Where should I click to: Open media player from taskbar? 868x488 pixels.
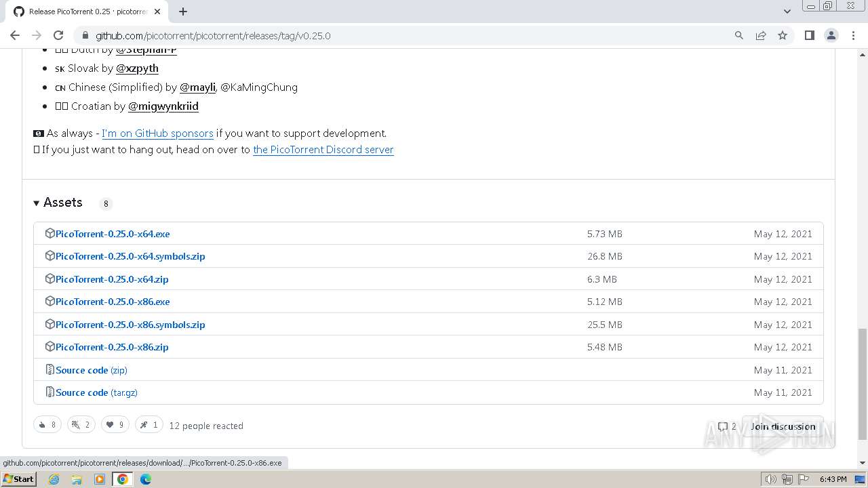(100, 479)
